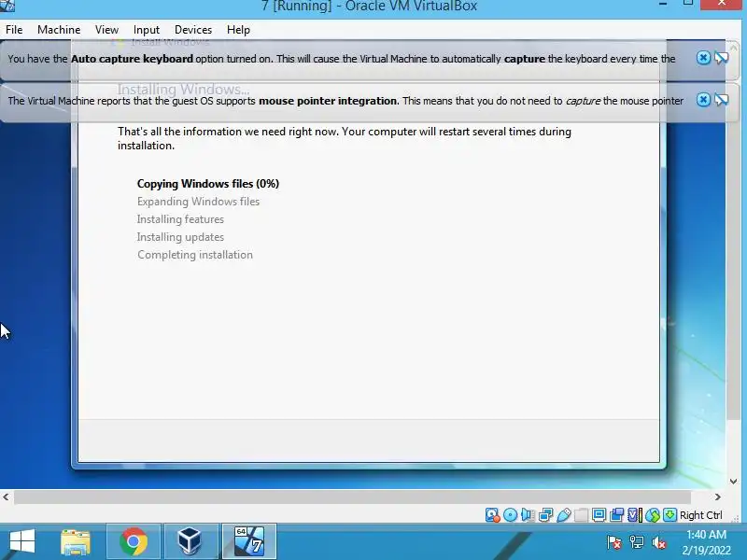The image size is (747, 560).
Task: Click the left arrow of the horizontal scrollbar
Action: coord(6,497)
